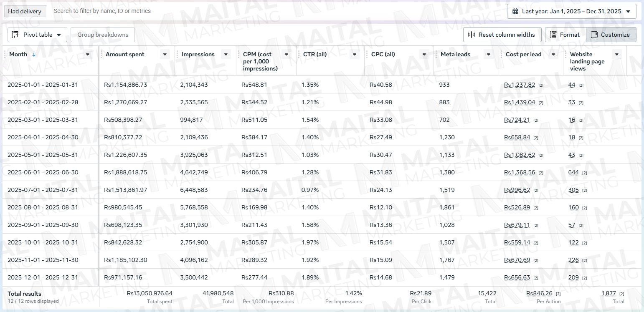Open the June landing page views value 644
This screenshot has height=312, width=644.
(x=573, y=172)
